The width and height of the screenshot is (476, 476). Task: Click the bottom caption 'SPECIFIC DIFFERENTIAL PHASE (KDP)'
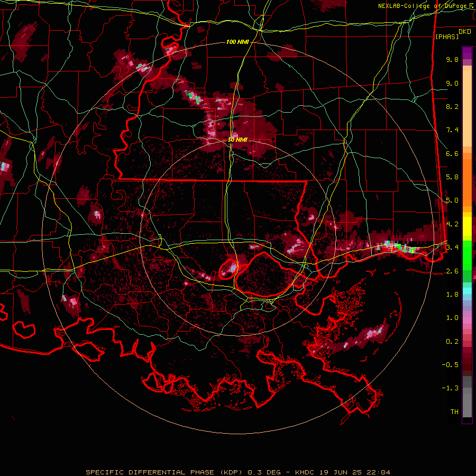pyautogui.click(x=164, y=472)
